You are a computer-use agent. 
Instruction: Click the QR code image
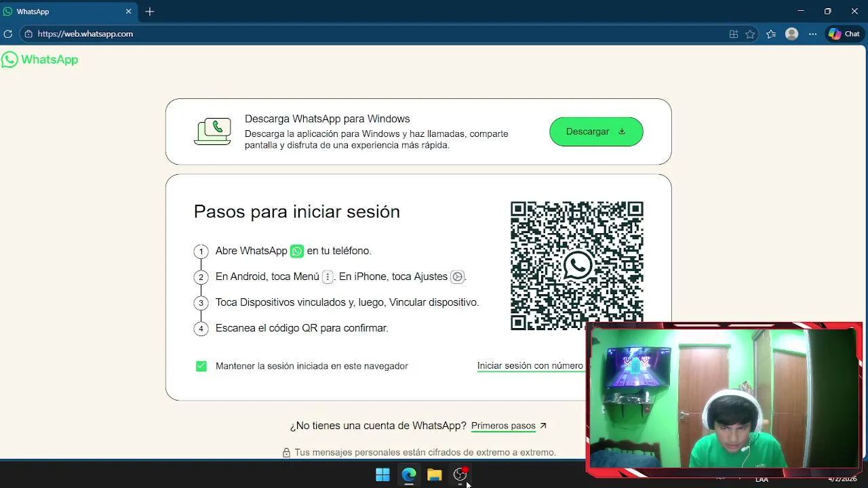pos(576,266)
